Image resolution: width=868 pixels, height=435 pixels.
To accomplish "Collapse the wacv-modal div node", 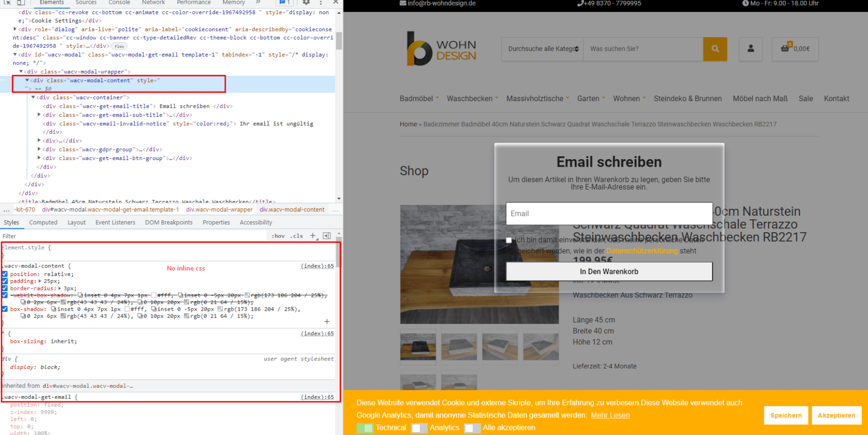I will click(x=15, y=55).
